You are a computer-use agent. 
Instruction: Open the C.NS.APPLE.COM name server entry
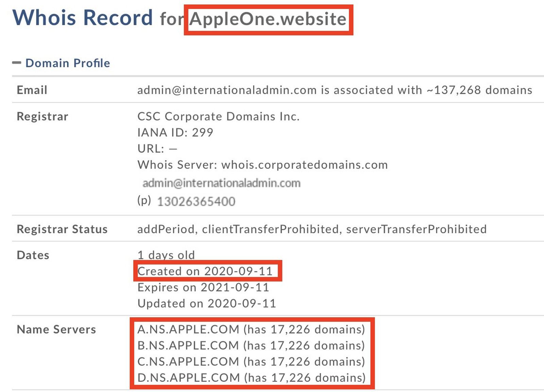coord(188,362)
